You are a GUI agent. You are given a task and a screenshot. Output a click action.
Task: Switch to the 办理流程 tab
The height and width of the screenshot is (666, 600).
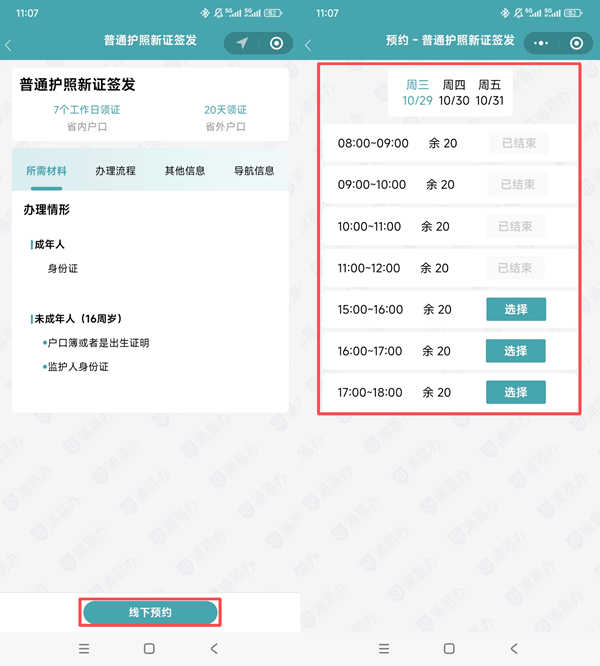click(x=115, y=171)
